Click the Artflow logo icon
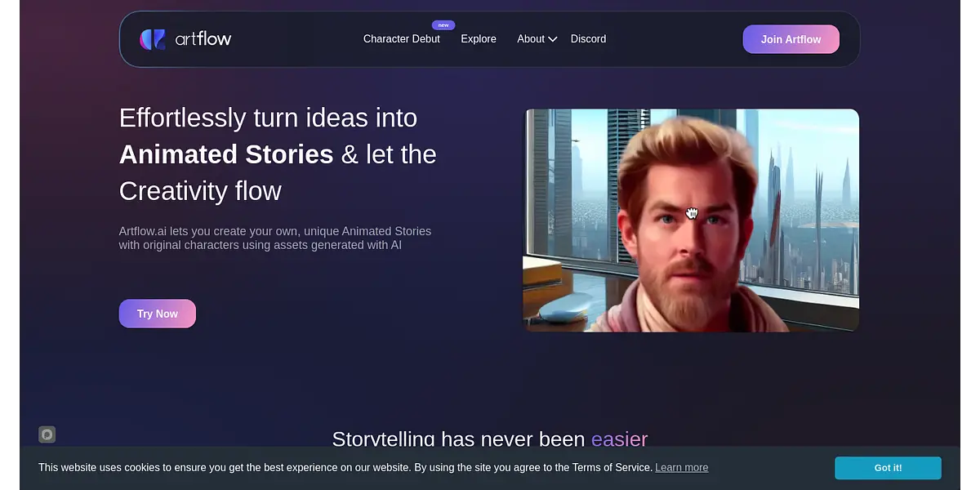Image resolution: width=980 pixels, height=490 pixels. (x=153, y=39)
